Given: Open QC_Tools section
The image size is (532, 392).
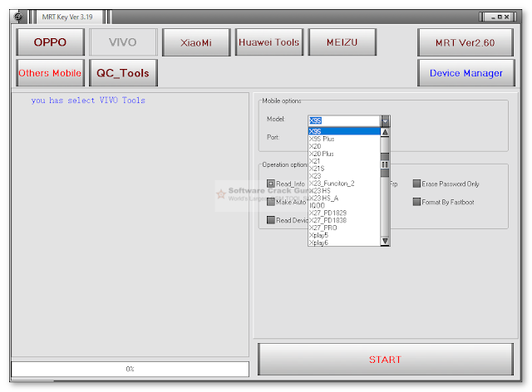Looking at the screenshot, I should pyautogui.click(x=123, y=73).
